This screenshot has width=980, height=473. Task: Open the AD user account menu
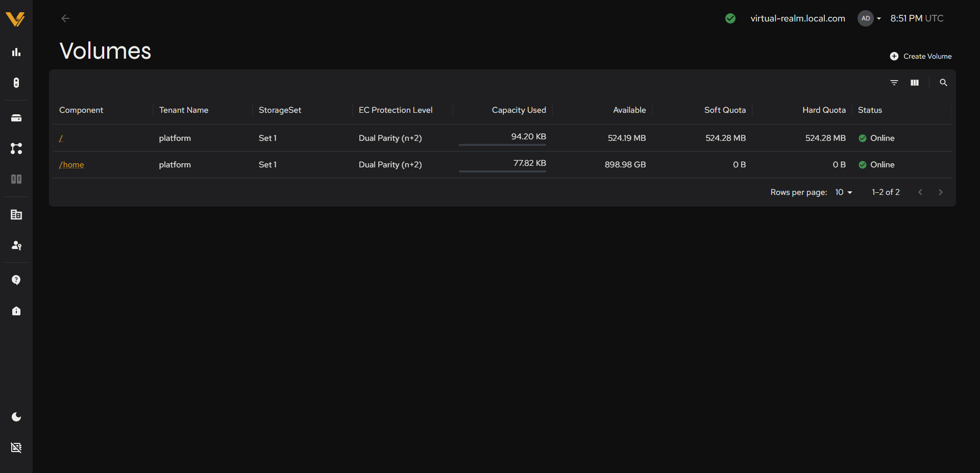click(869, 18)
